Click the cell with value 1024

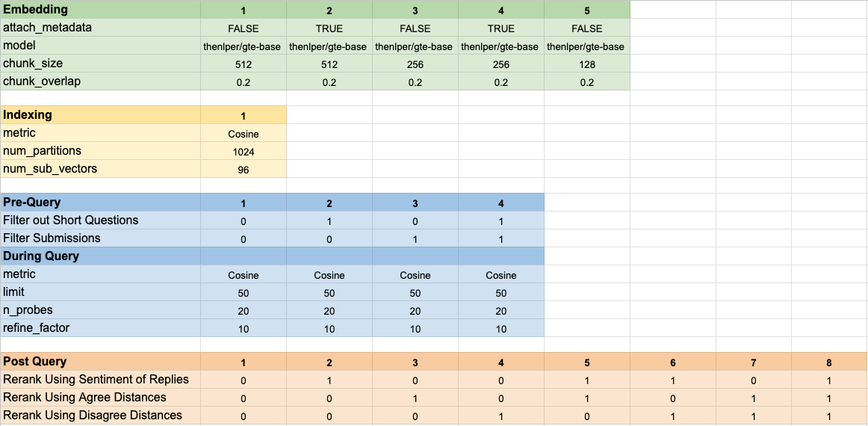[x=243, y=152]
